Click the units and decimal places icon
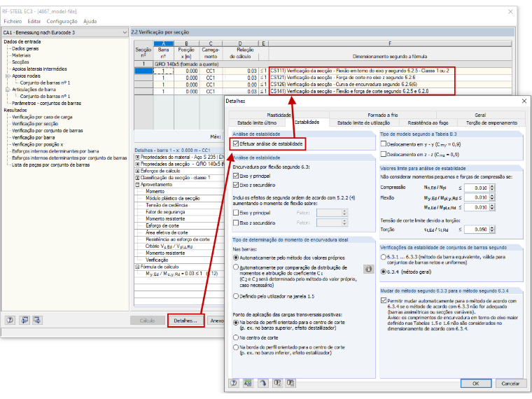Screen dimensions: 532x399 tap(248, 383)
